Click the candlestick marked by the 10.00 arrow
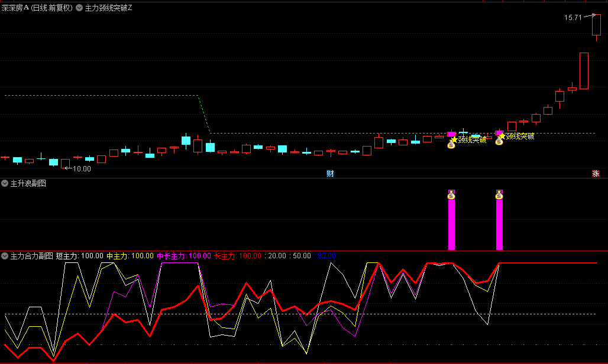The height and width of the screenshot is (364, 608). (x=66, y=164)
